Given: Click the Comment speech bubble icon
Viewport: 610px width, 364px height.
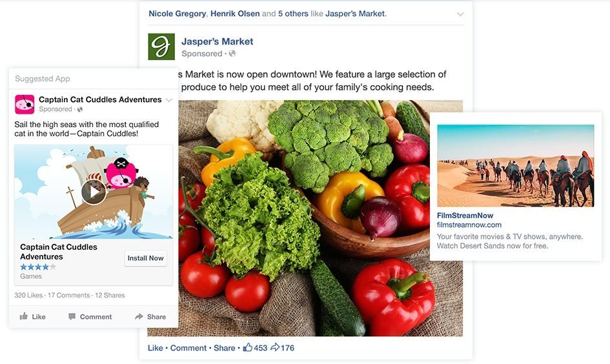Looking at the screenshot, I should click(72, 316).
